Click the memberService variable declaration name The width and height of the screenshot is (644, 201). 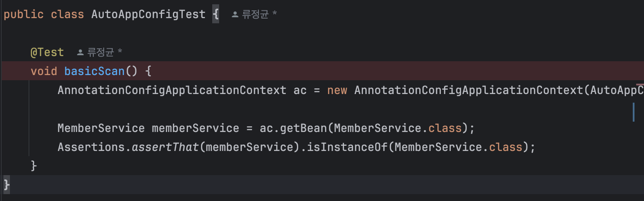195,128
